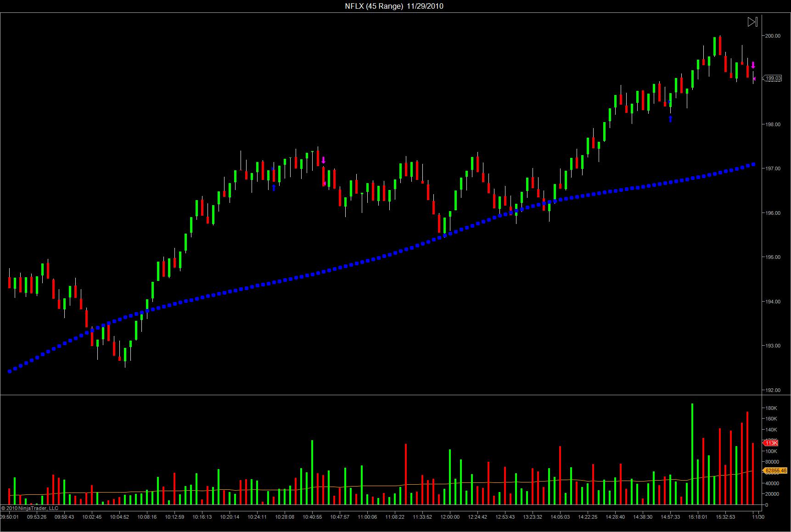Click the 100K volume axis label
Image resolution: width=791 pixels, height=532 pixels.
pos(771,451)
